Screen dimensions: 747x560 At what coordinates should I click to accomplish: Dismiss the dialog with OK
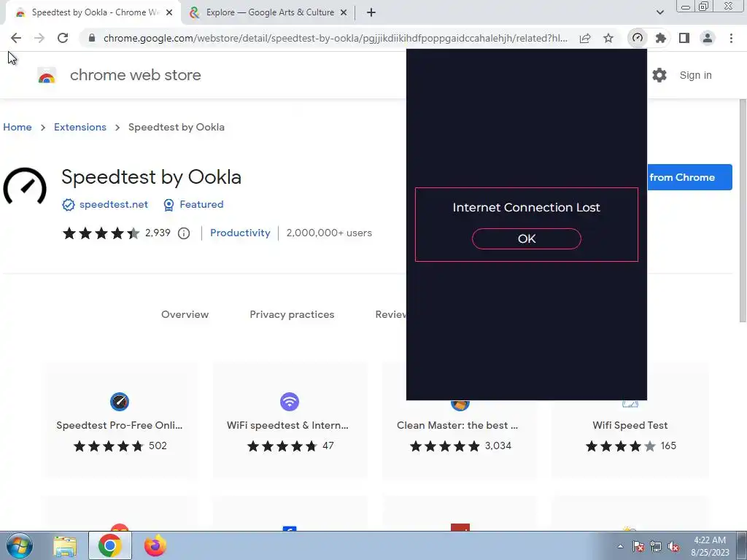pos(527,238)
